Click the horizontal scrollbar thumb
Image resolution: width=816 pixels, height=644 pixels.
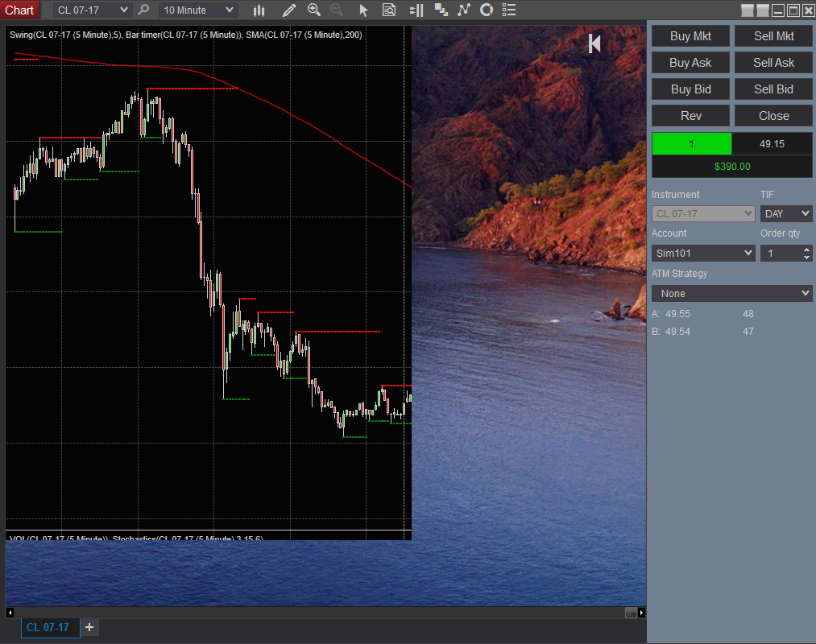(631, 613)
